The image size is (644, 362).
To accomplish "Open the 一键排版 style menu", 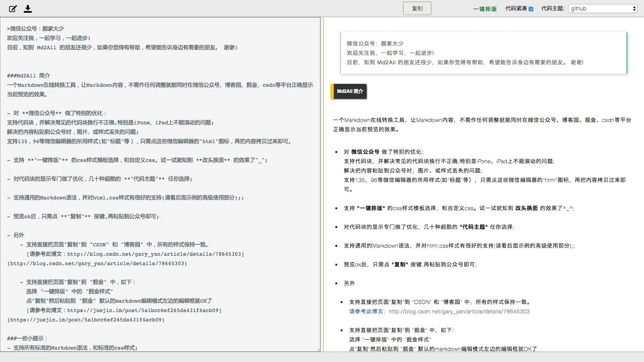I will click(x=485, y=9).
